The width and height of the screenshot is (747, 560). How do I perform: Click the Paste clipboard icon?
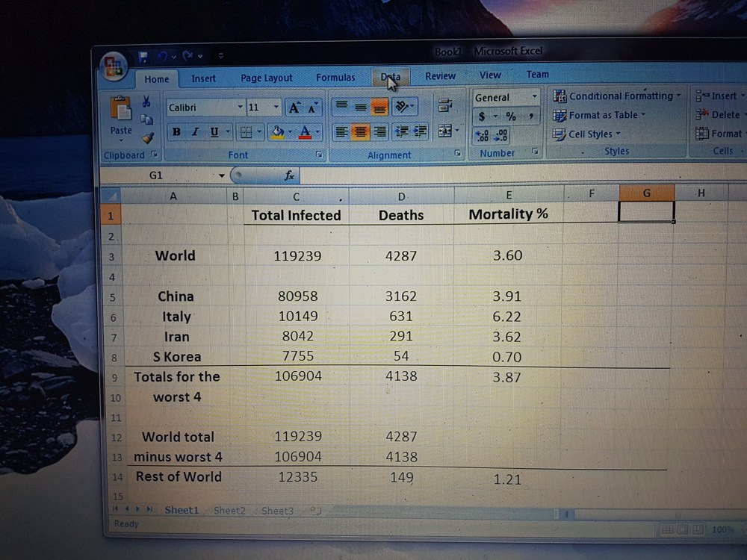121,111
